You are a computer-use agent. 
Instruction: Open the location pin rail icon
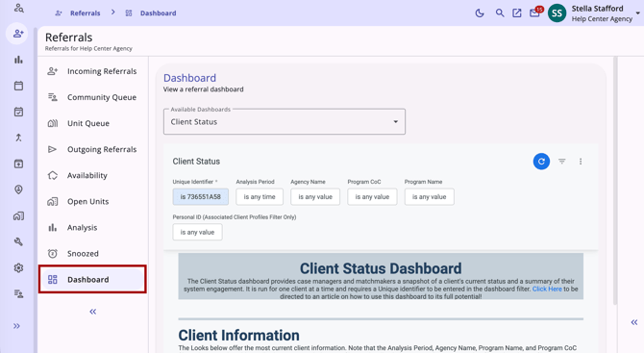click(18, 189)
